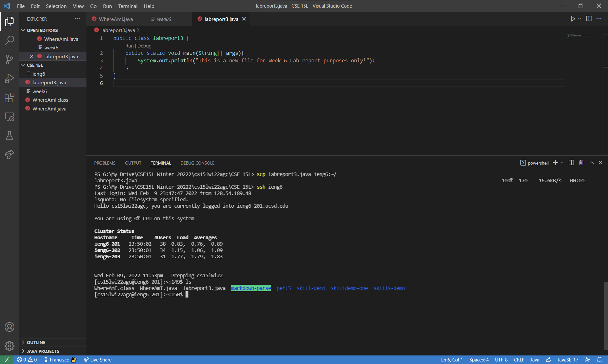
Task: Open the File menu
Action: [x=21, y=6]
